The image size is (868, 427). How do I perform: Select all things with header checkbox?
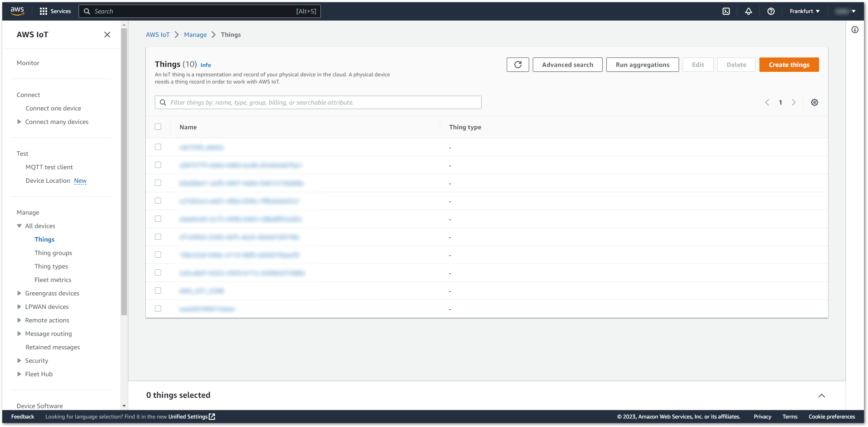(x=158, y=127)
